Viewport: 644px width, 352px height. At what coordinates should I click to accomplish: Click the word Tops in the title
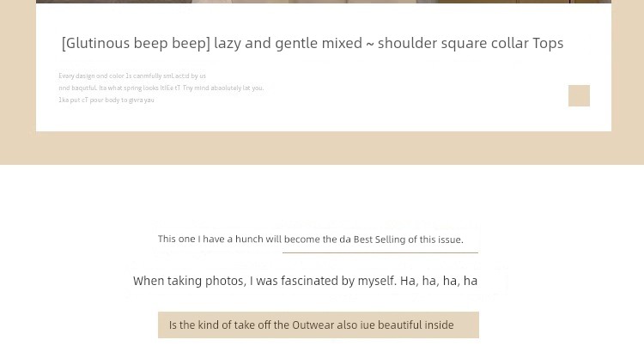[548, 44]
